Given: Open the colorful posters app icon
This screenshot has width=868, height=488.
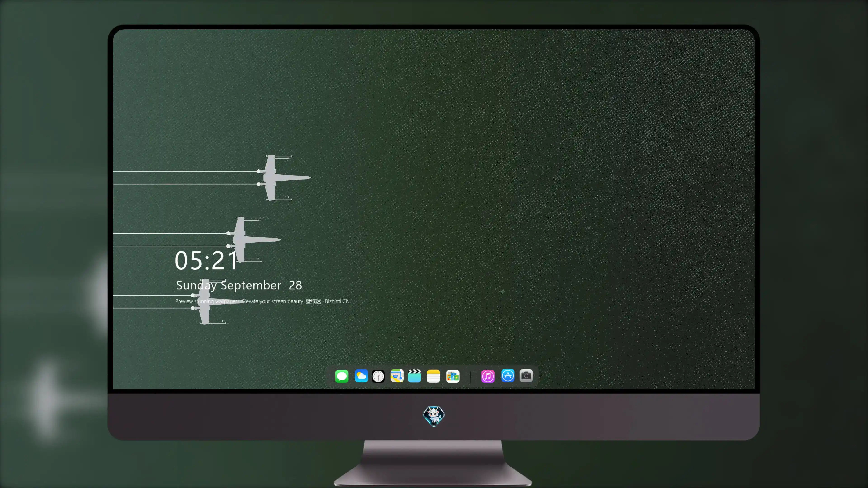Looking at the screenshot, I should pyautogui.click(x=453, y=376).
